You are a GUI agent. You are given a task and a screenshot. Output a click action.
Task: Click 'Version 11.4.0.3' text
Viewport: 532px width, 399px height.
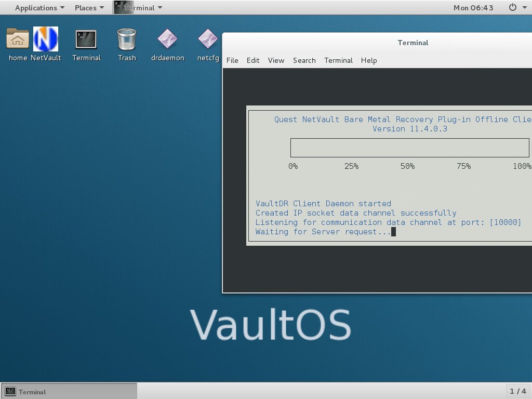[x=409, y=129]
